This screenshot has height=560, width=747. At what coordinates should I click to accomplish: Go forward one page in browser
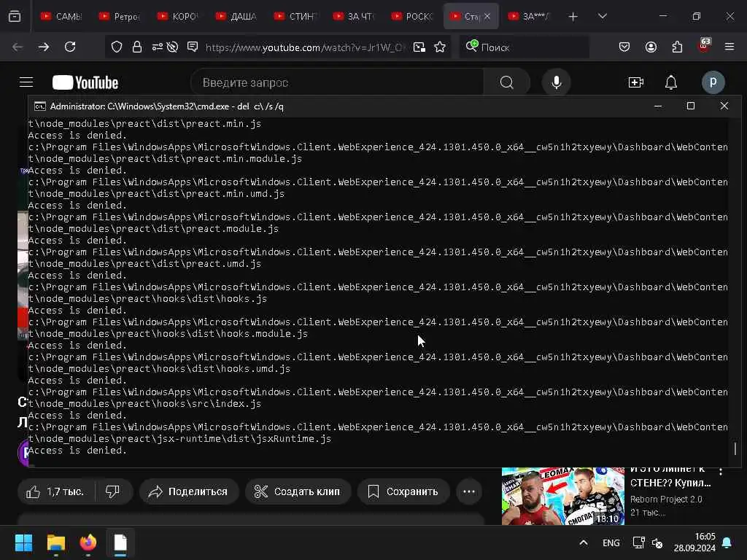44,47
